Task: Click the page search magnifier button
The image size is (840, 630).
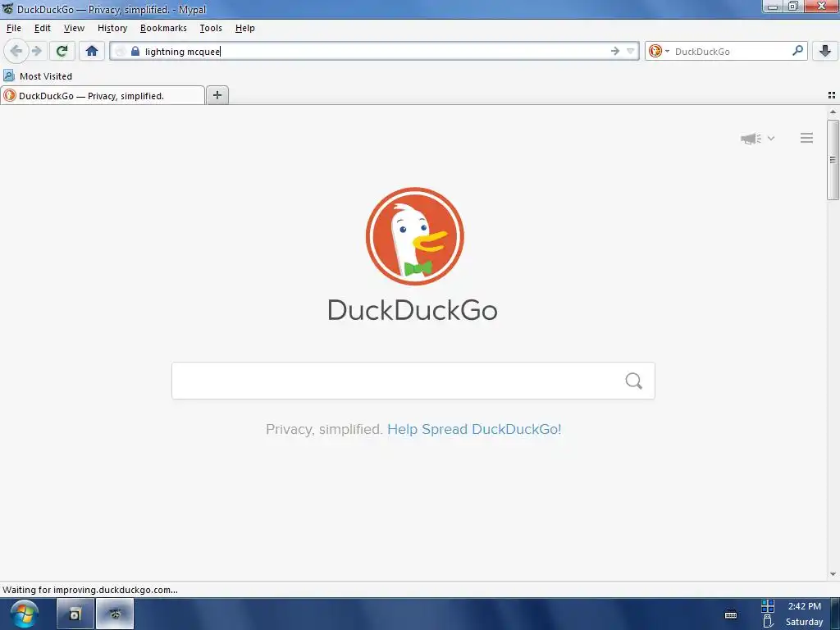Action: click(x=634, y=381)
